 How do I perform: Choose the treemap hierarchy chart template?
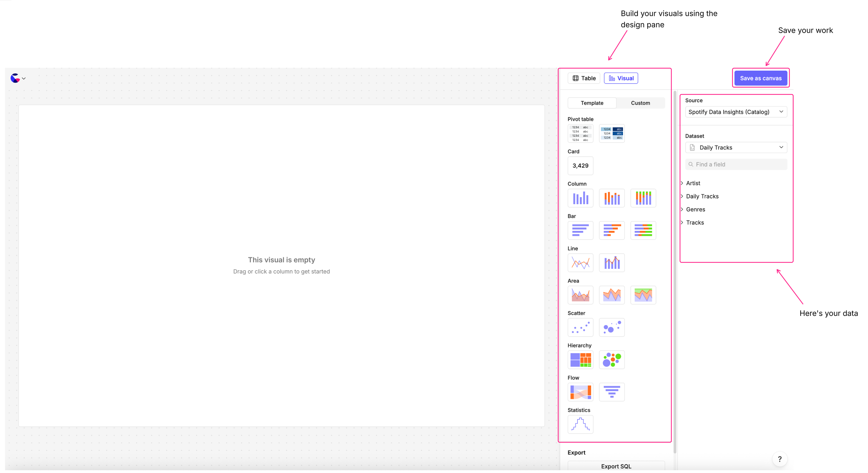click(x=580, y=360)
